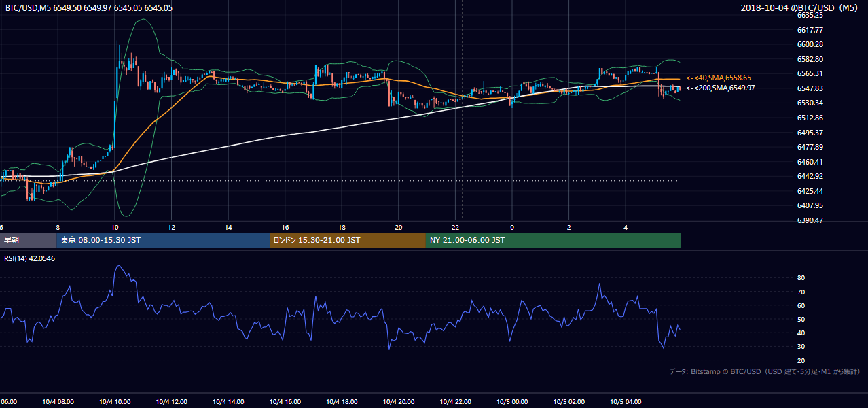Click the BTC/USD,M5 OHLC header text
Viewport: 868px width, 408px height.
pos(89,8)
